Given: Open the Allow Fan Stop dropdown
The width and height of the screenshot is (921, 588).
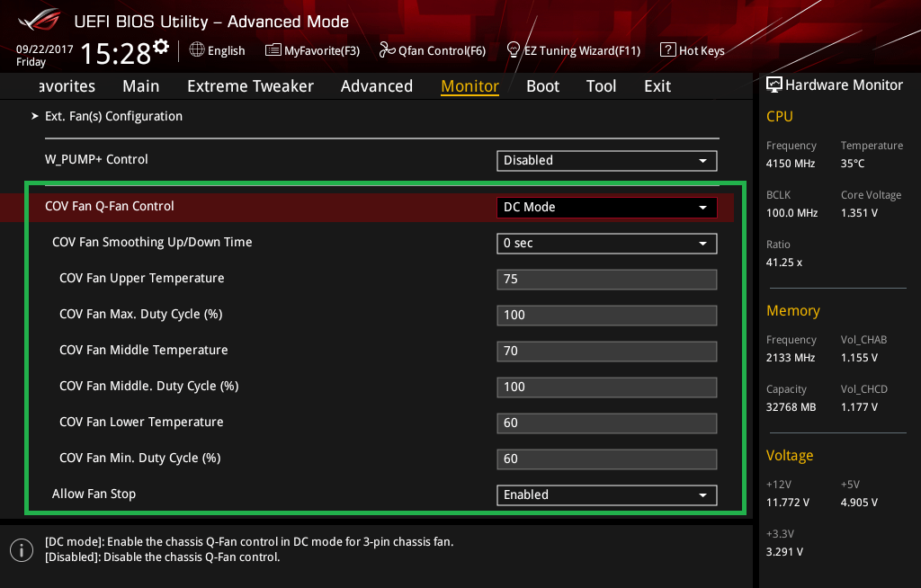Looking at the screenshot, I should (x=607, y=495).
